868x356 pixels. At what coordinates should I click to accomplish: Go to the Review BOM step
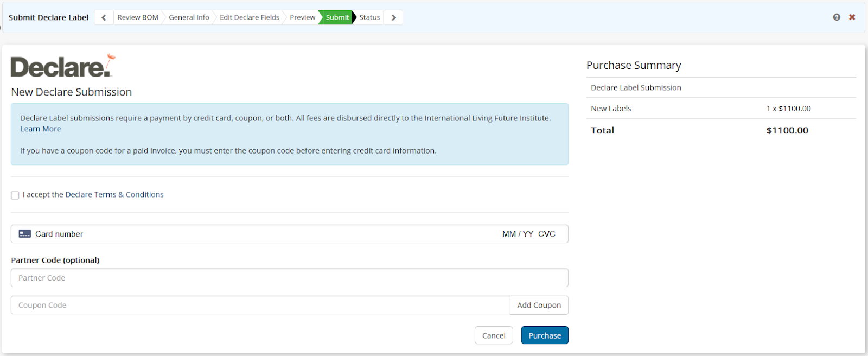click(138, 17)
